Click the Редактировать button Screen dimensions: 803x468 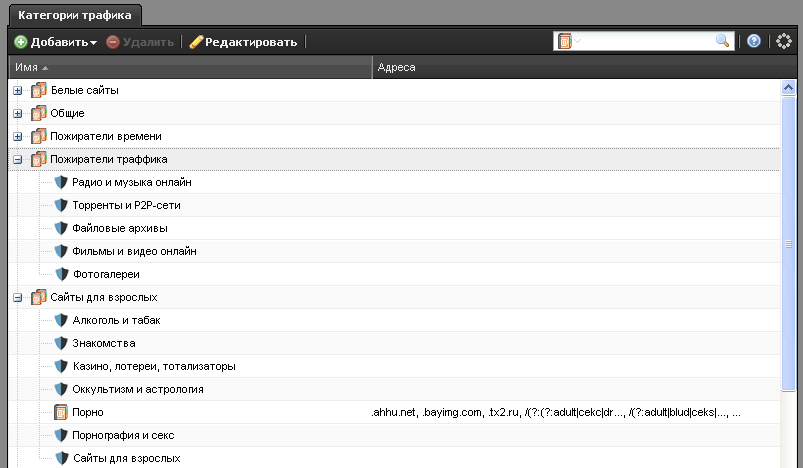(243, 42)
